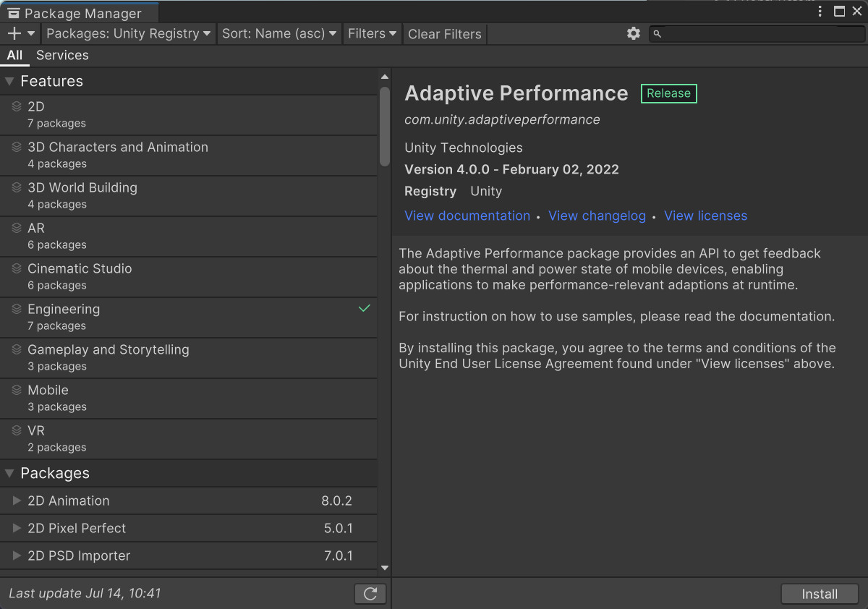The image size is (868, 609).
Task: Click Version 4.0.0 - February 02, 2022 text
Action: click(511, 169)
